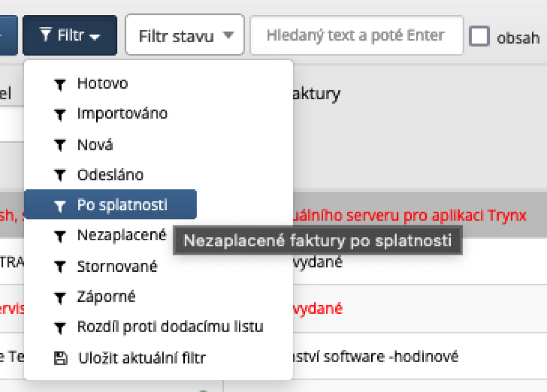Image resolution: width=547 pixels, height=392 pixels.
Task: Choose the Odesláno filter entry
Action: pos(110,175)
